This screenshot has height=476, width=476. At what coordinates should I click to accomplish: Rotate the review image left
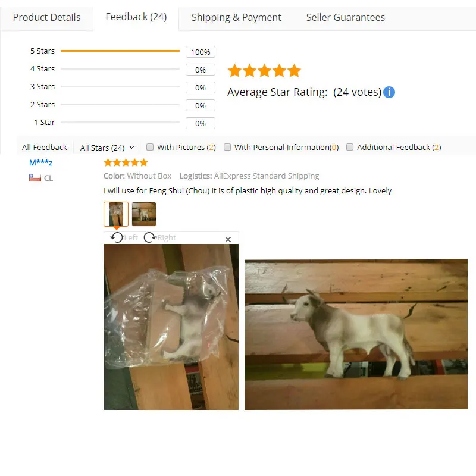tap(124, 237)
